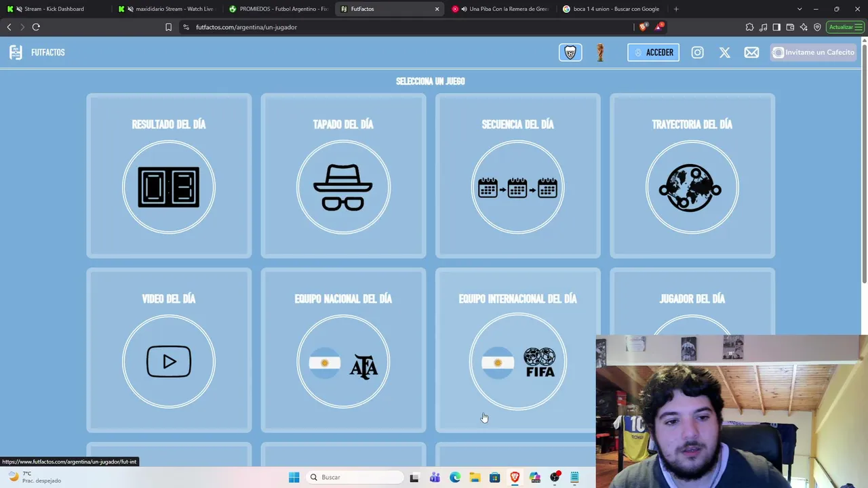Launch the Video del Día play icon
This screenshot has height=488, width=868.
click(169, 362)
